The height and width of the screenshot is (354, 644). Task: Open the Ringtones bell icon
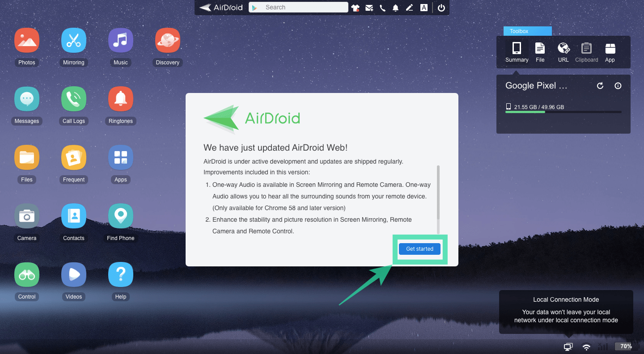pyautogui.click(x=121, y=99)
